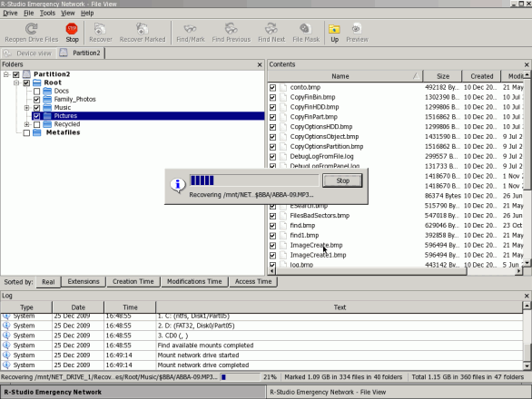Screen dimensions: 532x399
Task: Expand the Recycled folder tree node
Action: point(27,124)
